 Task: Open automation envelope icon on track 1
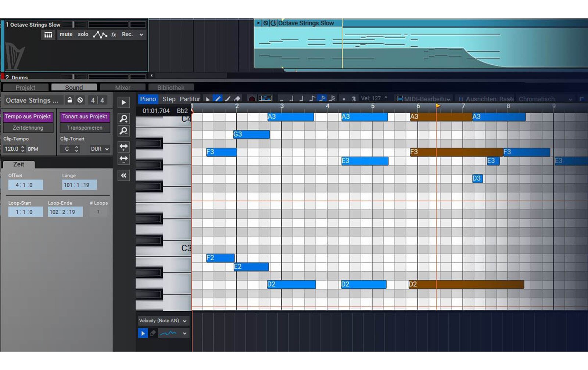pyautogui.click(x=100, y=35)
